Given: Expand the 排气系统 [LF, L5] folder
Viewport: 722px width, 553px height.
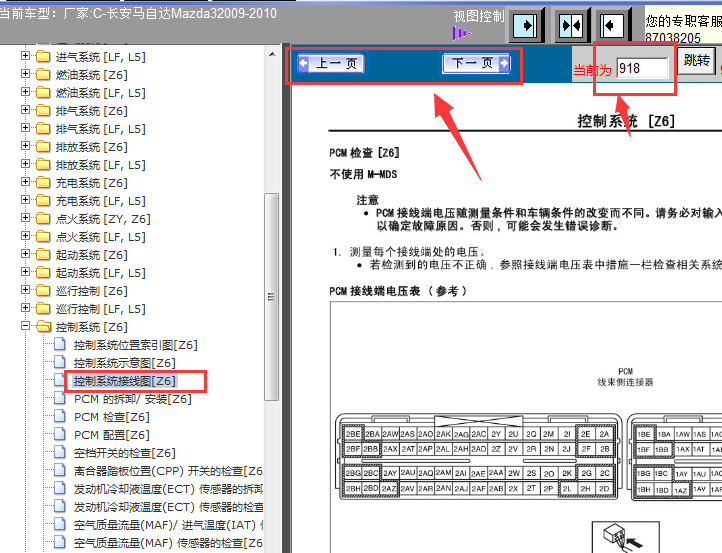Looking at the screenshot, I should coord(25,128).
